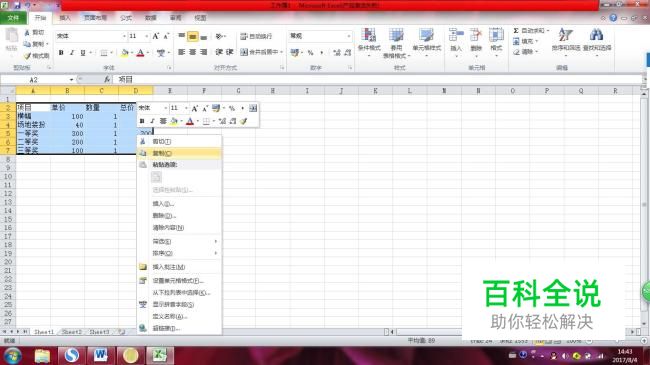
Task: Open the number format combo box
Action: (320, 36)
